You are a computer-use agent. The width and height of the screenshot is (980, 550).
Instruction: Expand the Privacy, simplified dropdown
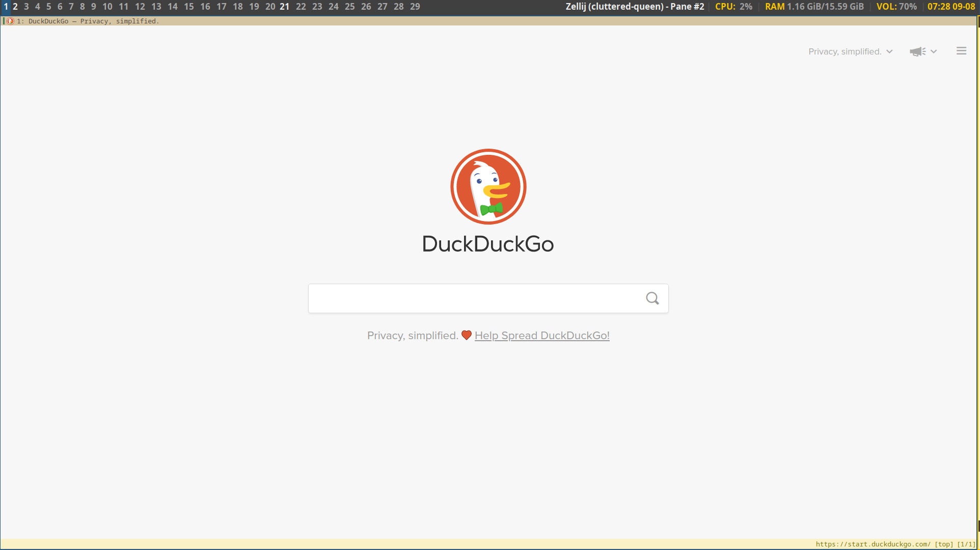(850, 51)
